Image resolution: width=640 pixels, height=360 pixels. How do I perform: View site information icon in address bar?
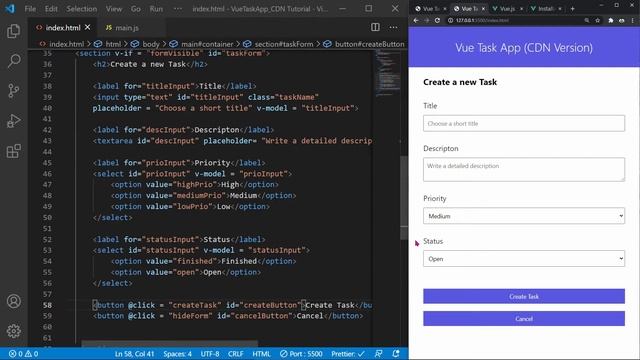pos(451,20)
